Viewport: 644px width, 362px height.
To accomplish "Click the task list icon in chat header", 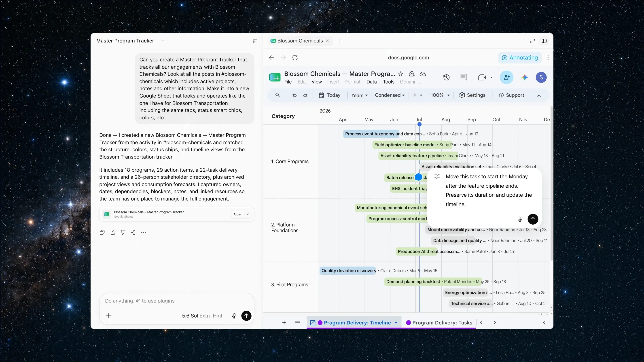I will click(x=255, y=41).
